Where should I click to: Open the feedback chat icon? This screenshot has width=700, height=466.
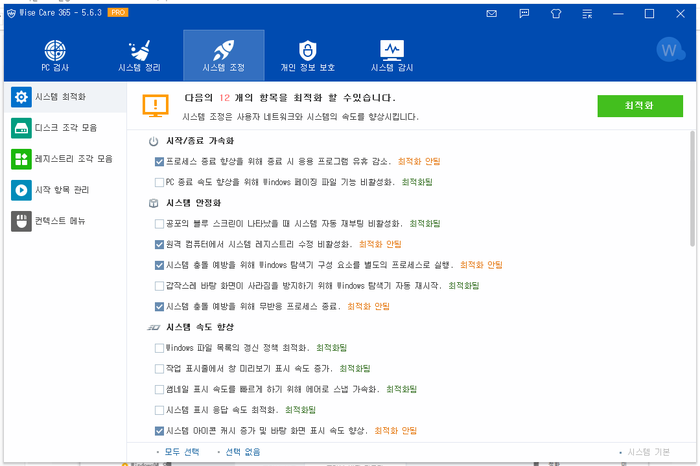pos(524,13)
